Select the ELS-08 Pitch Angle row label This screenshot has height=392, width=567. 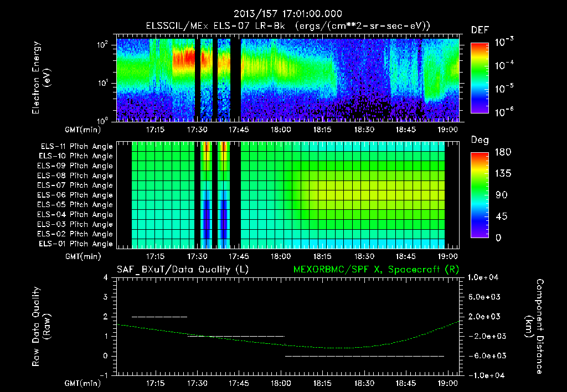[75, 176]
